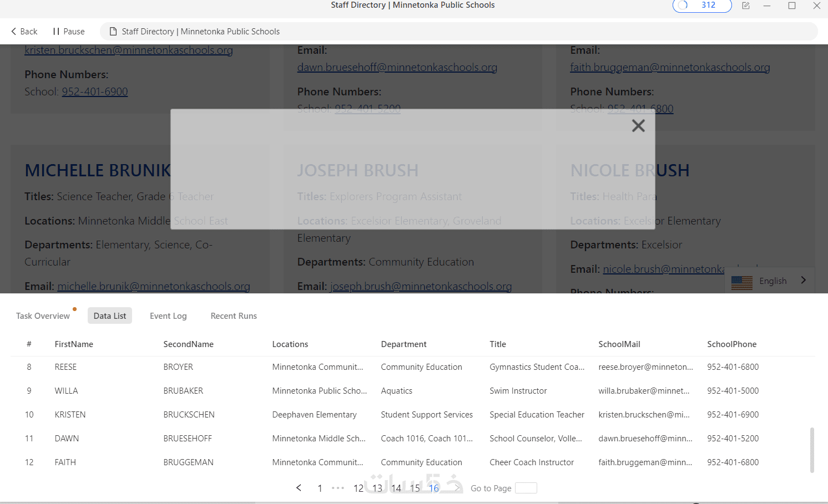Click the page icon beside Staff Directory title
The height and width of the screenshot is (504, 828).
(x=113, y=32)
